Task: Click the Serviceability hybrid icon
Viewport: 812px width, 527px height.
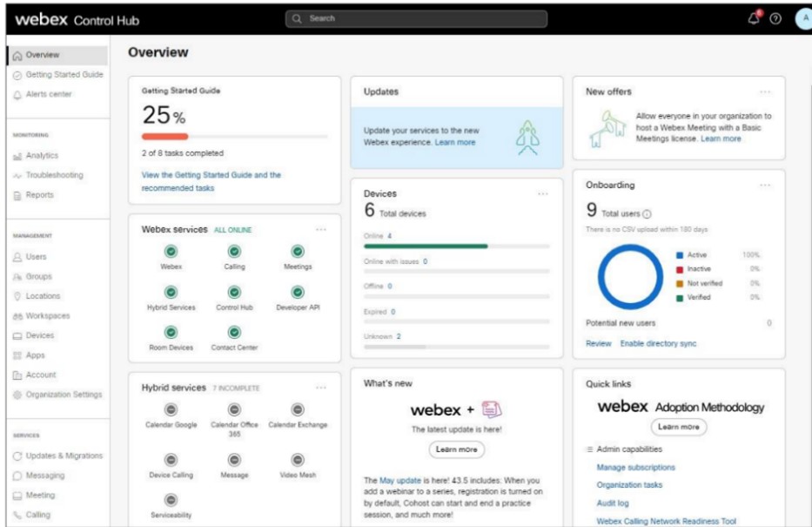Action: (x=171, y=500)
